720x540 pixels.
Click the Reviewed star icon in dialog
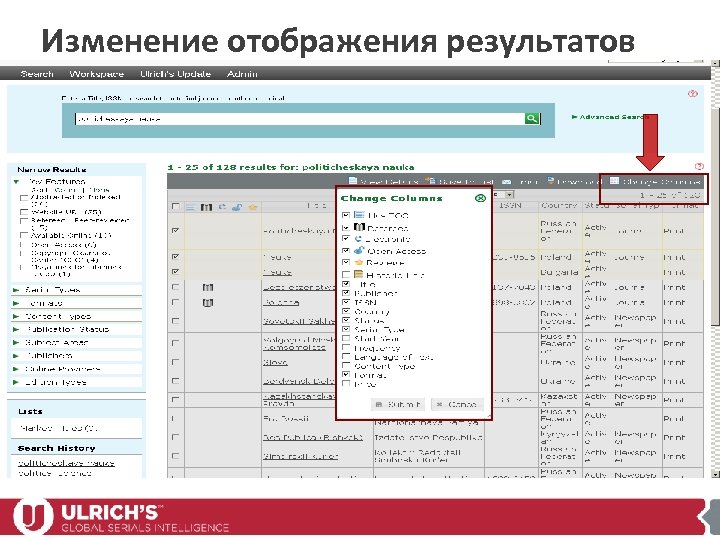tap(359, 262)
